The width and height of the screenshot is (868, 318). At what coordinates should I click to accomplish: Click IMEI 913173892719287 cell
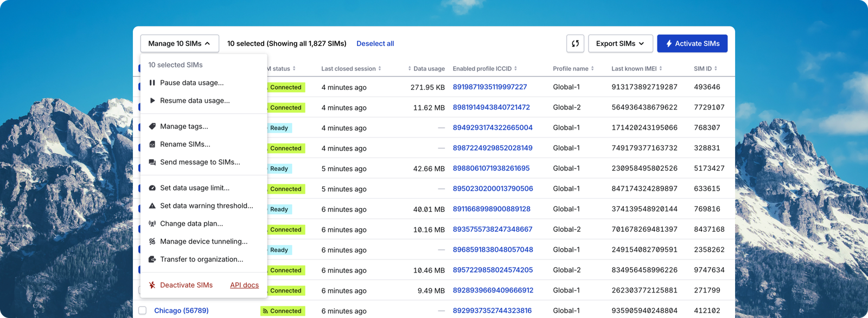(644, 87)
